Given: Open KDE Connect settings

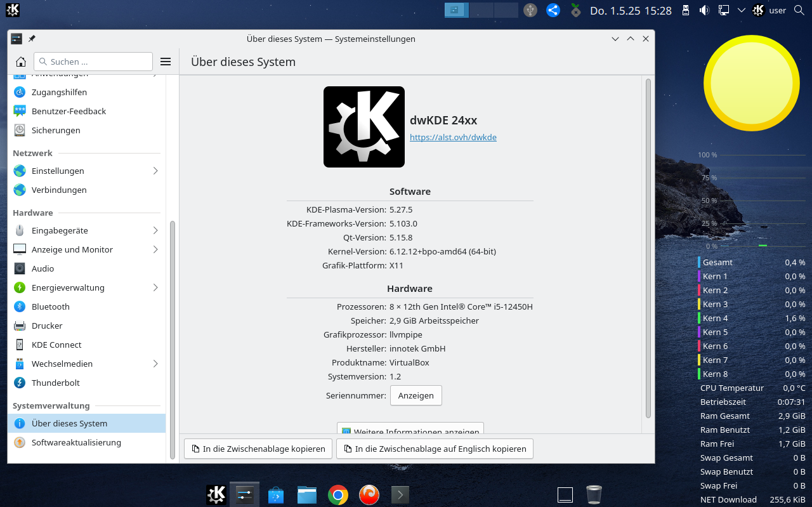Looking at the screenshot, I should [x=86, y=345].
